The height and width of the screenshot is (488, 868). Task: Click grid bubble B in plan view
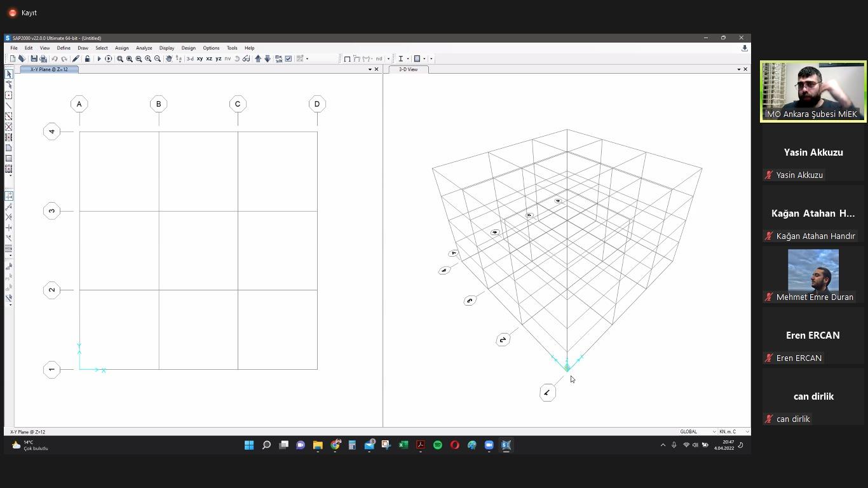point(158,104)
